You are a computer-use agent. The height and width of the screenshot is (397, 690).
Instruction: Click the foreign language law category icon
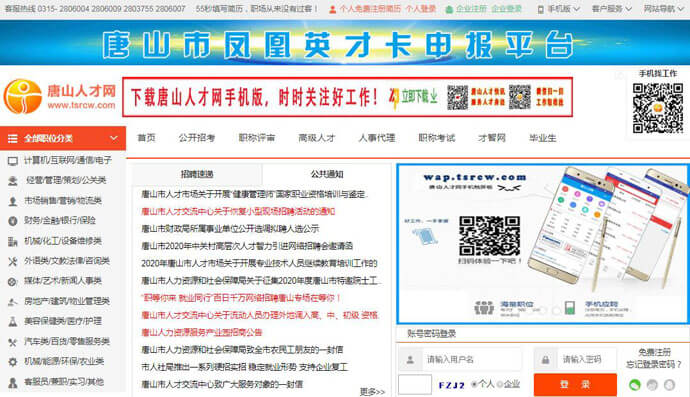pos(13,261)
